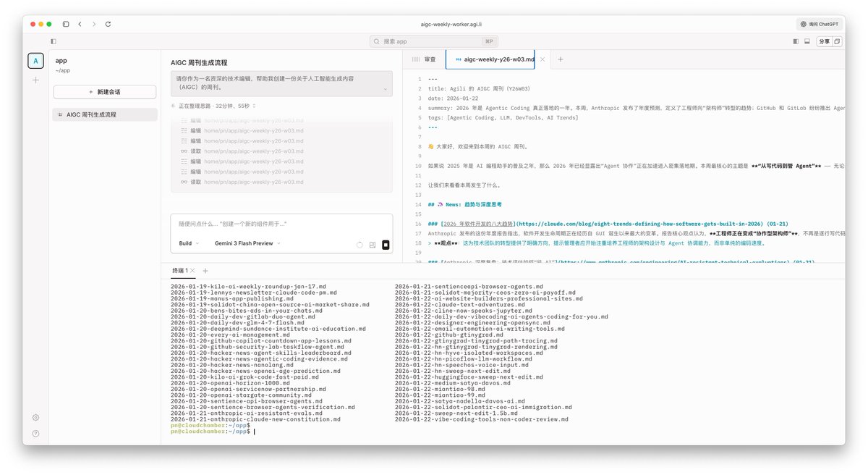Add a new editor tab with plus
Image resolution: width=868 pixels, height=475 pixels.
[x=560, y=59]
